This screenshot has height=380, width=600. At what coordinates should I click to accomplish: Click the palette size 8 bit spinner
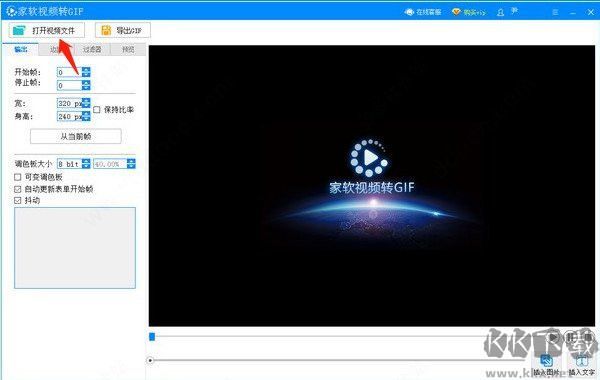(86, 164)
